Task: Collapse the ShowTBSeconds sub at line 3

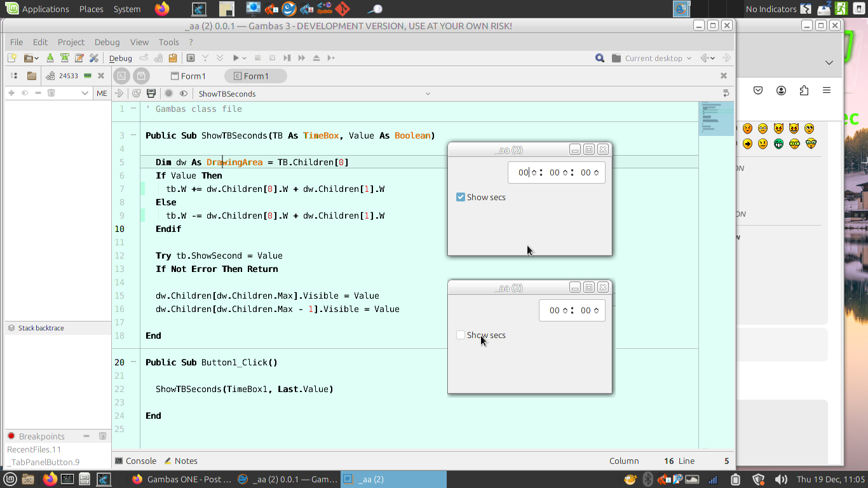Action: [133, 135]
